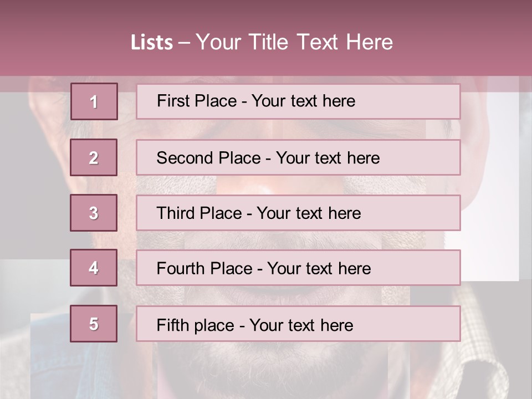The height and width of the screenshot is (399, 532).
Task: Click the number 5 list marker
Action: [x=94, y=324]
